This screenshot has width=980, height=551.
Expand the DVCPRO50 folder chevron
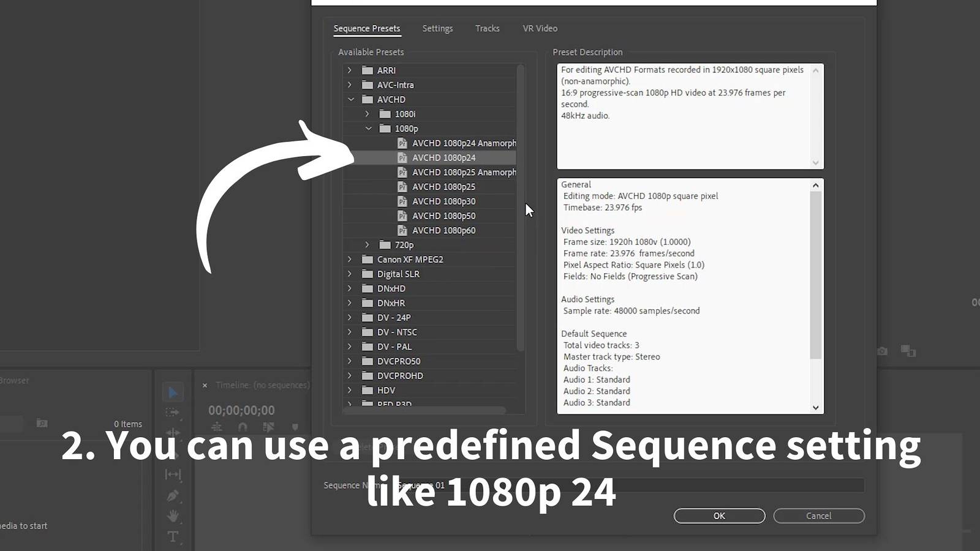pos(350,361)
